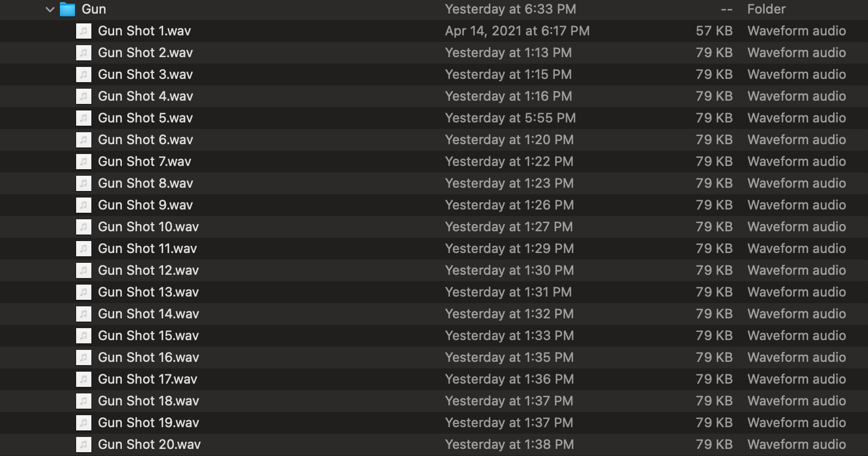
Task: Click the Gun Shot 1.wav file icon
Action: tap(83, 31)
